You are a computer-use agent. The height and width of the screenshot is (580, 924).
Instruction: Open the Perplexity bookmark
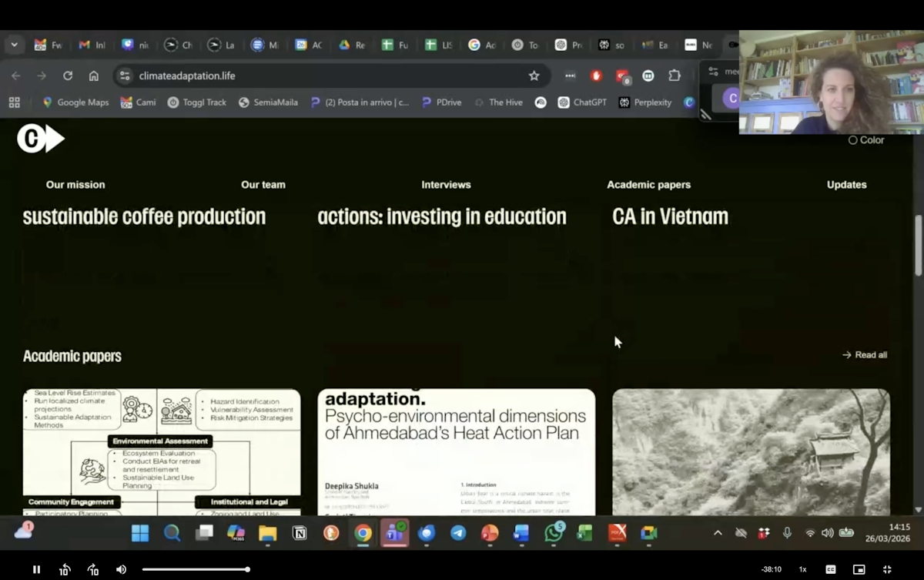coord(645,102)
